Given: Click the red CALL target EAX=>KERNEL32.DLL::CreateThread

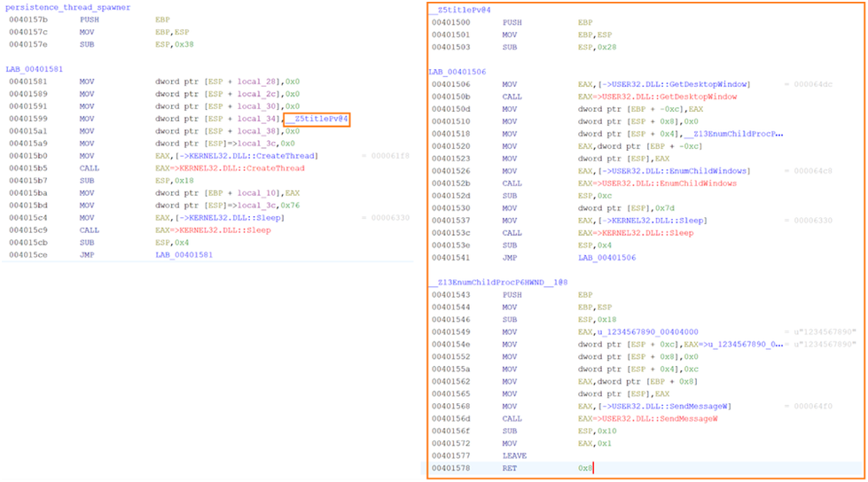Looking at the screenshot, I should (230, 168).
